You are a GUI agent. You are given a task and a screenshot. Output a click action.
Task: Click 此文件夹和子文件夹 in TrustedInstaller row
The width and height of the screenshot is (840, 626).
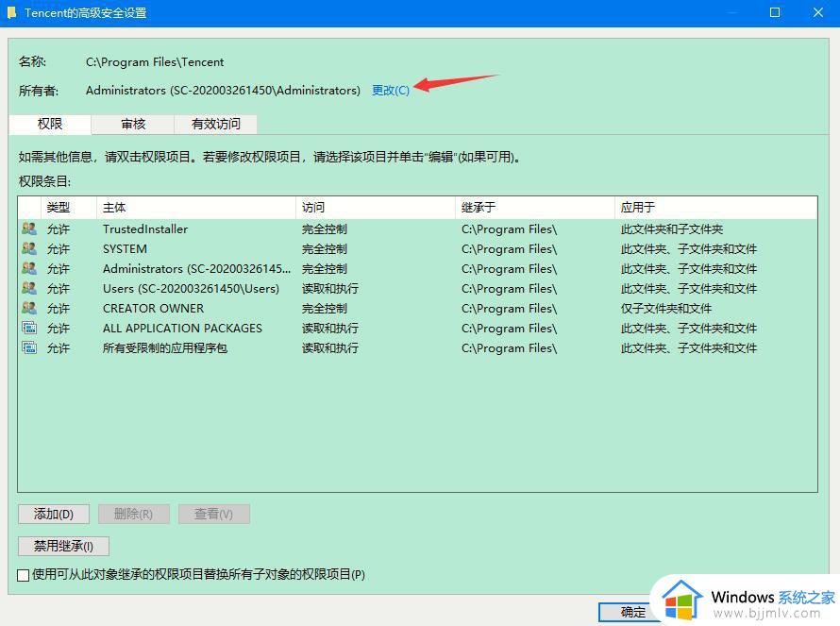coord(672,229)
